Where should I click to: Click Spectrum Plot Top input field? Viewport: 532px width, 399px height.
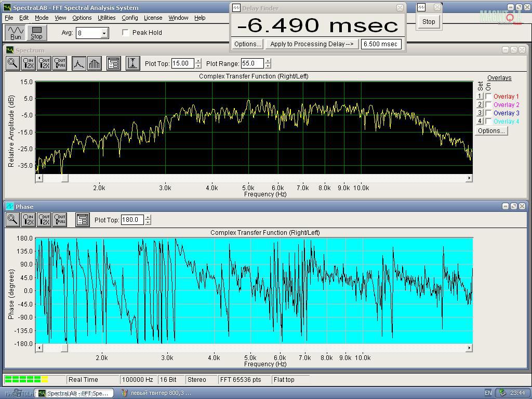(x=183, y=63)
